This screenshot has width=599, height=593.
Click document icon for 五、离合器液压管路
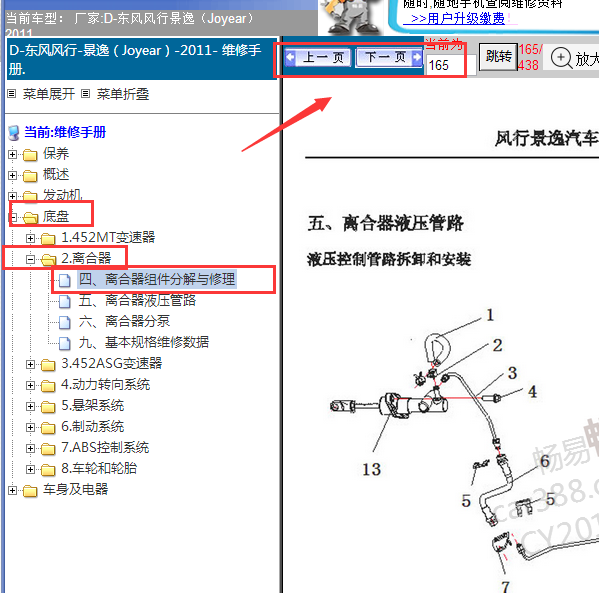(65, 301)
